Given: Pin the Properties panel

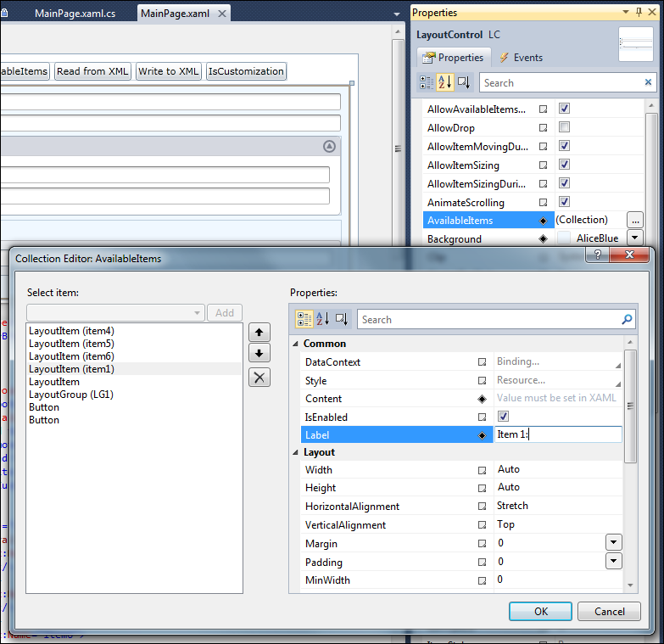Looking at the screenshot, I should pyautogui.click(x=639, y=12).
